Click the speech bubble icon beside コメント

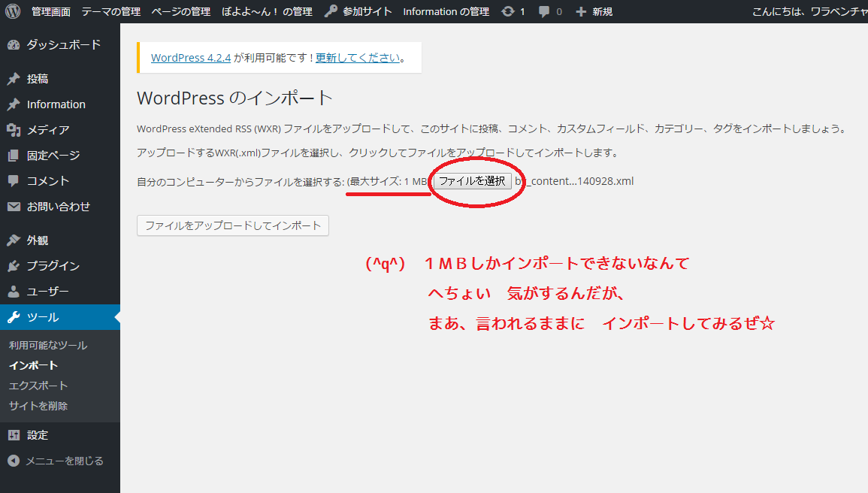click(x=14, y=180)
